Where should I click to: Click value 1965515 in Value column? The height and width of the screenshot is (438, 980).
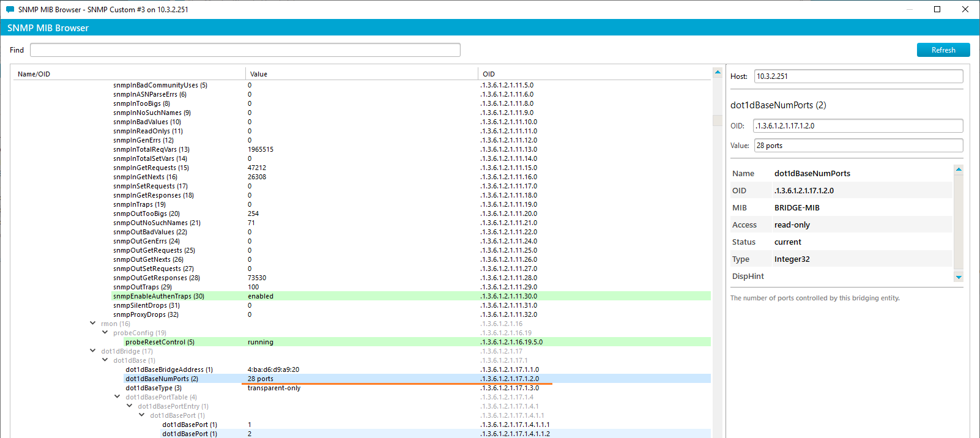click(x=261, y=149)
